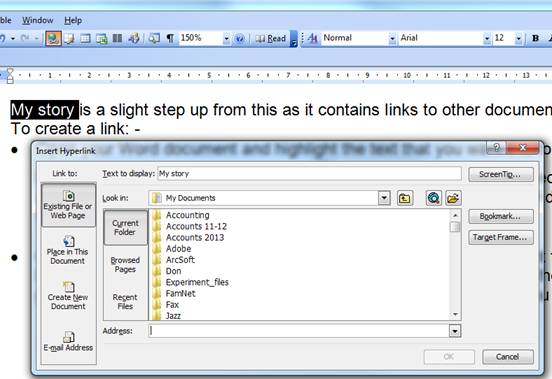Select Existing File or Web Page option

(68, 205)
